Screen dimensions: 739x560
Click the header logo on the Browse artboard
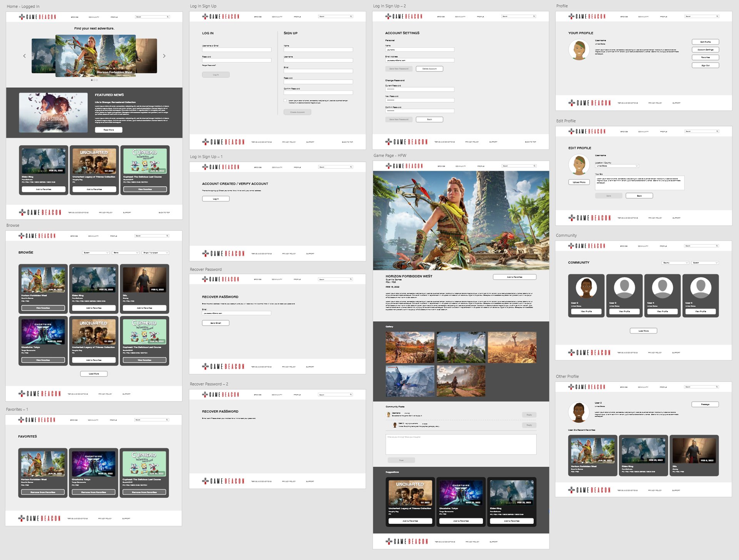point(37,236)
